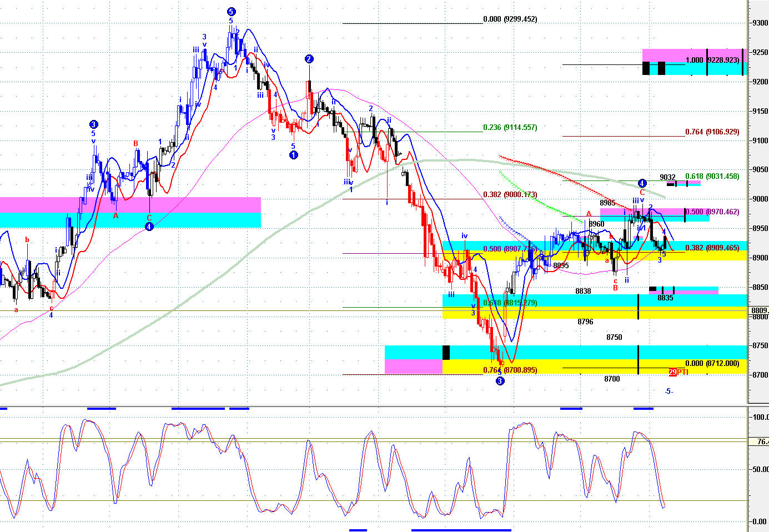
Task: Click the 8750 support level label
Action: click(614, 338)
